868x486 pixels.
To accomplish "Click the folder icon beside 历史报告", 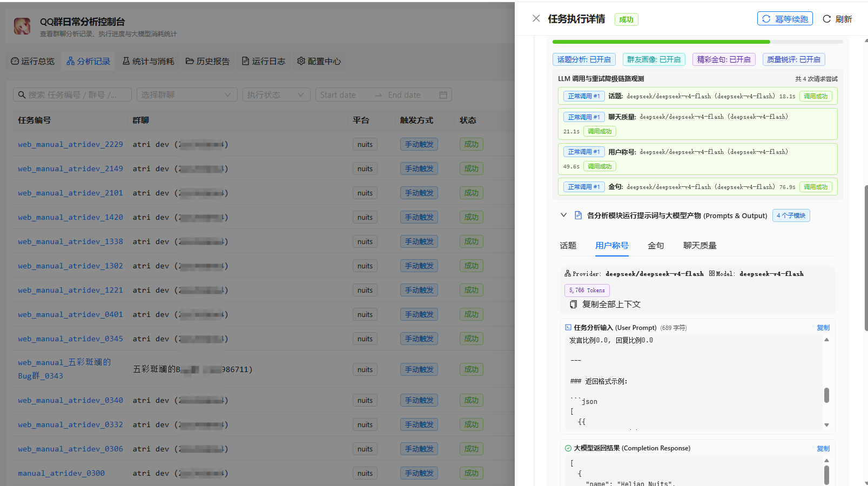I will click(190, 61).
